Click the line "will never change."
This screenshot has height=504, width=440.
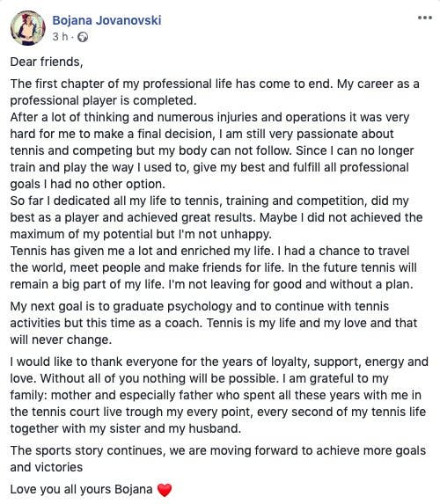tap(61, 340)
